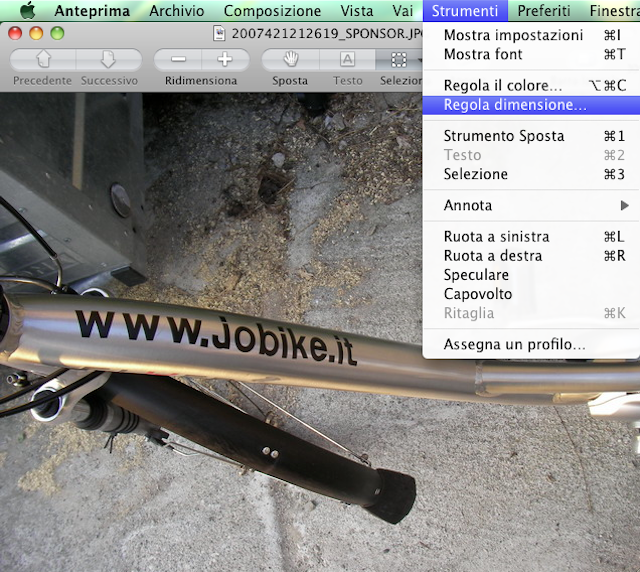Minimize the window with the yellow button
Screen dimensions: 640x572
pyautogui.click(x=36, y=33)
